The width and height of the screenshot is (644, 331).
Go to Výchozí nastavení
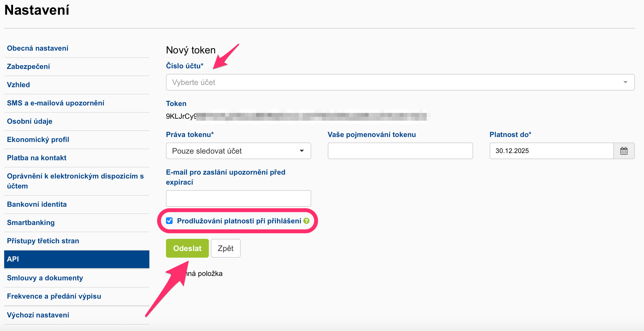click(x=38, y=315)
